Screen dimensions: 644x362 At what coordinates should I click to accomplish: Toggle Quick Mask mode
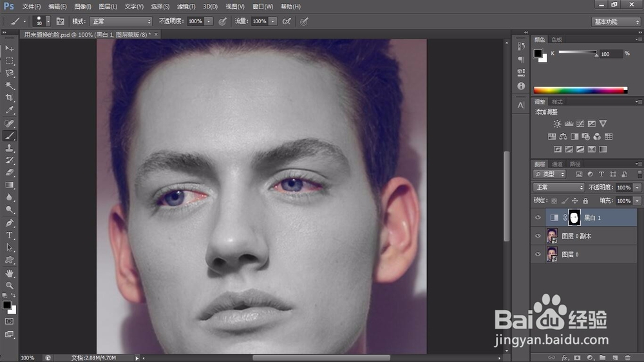click(9, 321)
